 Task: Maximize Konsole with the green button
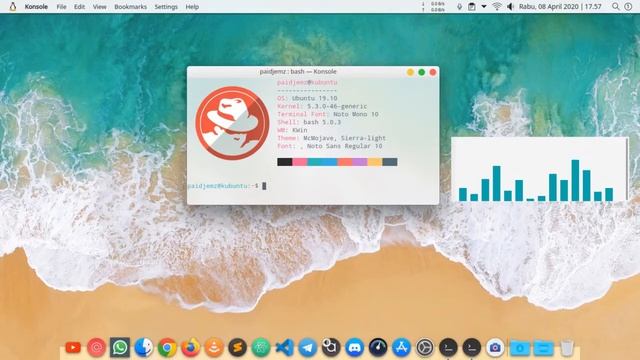[x=422, y=72]
